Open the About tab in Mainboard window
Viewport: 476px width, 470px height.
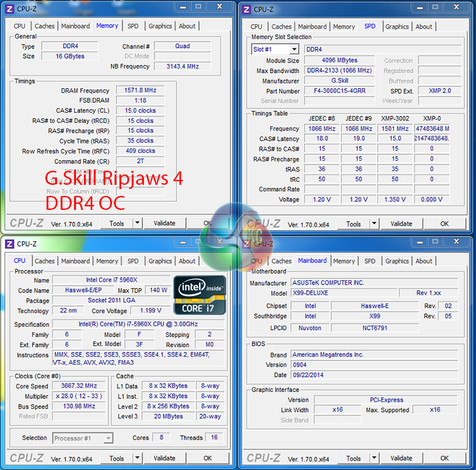[x=424, y=261]
